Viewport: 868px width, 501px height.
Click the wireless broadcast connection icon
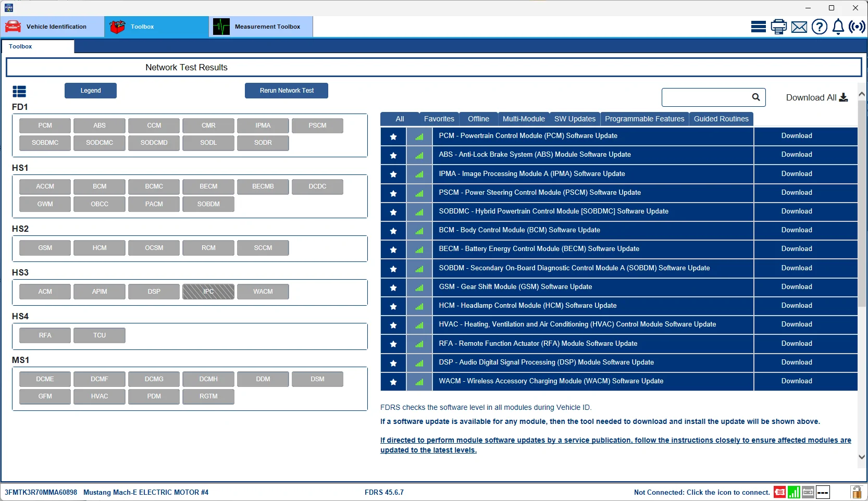click(x=857, y=27)
